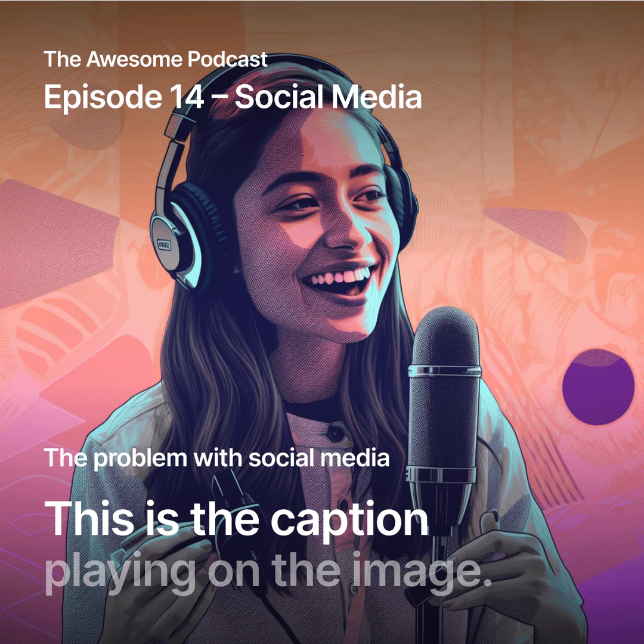Click the word 'Podcast' in the top title
The width and height of the screenshot is (644, 644).
(x=226, y=59)
